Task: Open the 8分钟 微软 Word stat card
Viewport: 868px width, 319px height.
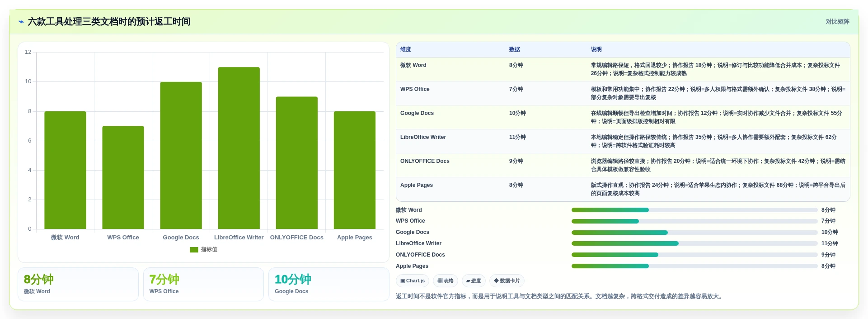Action: 78,285
